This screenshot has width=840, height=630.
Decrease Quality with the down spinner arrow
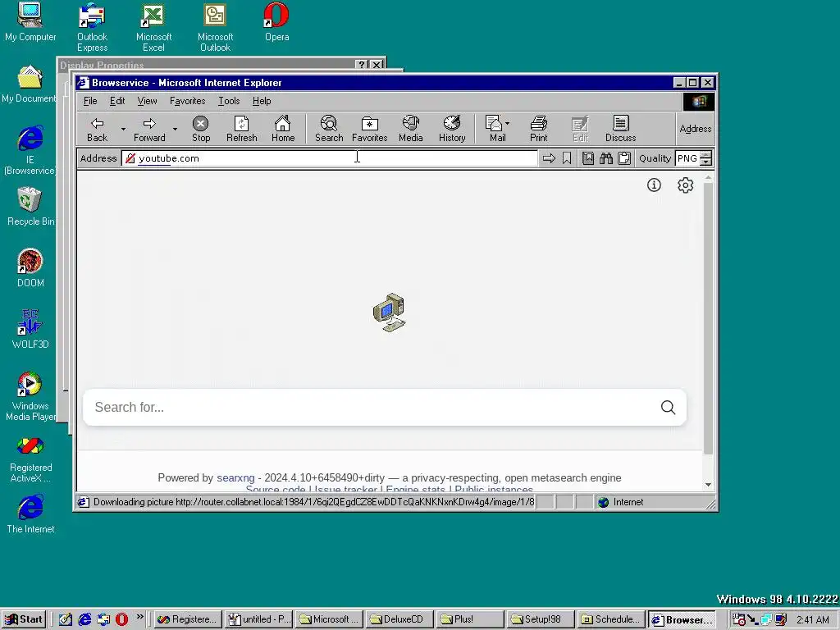click(x=706, y=162)
